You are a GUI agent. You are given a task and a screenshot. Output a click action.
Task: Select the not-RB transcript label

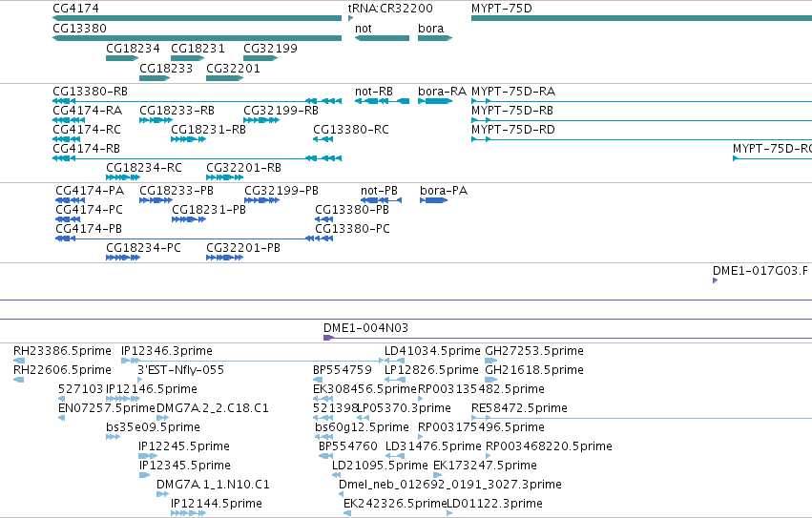(x=374, y=92)
